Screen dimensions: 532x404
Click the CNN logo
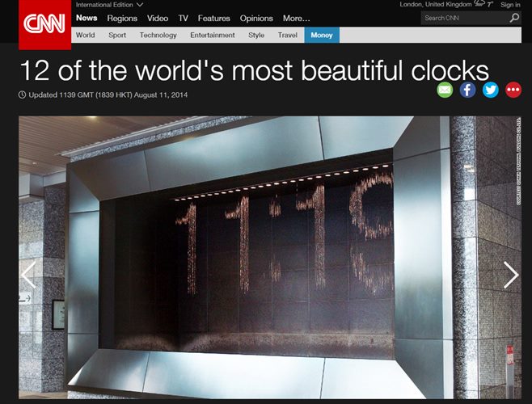[44, 24]
